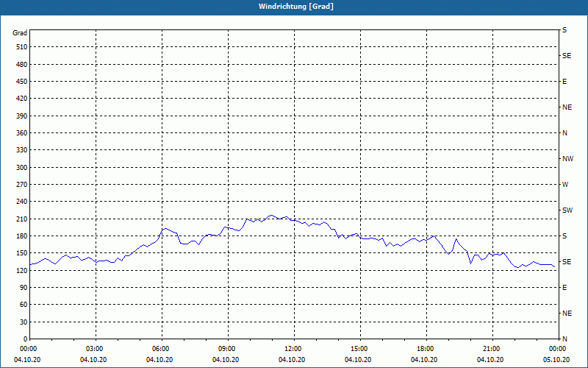Click the 'NW' compass label
Screen dimensions: 588x368
(x=567, y=159)
